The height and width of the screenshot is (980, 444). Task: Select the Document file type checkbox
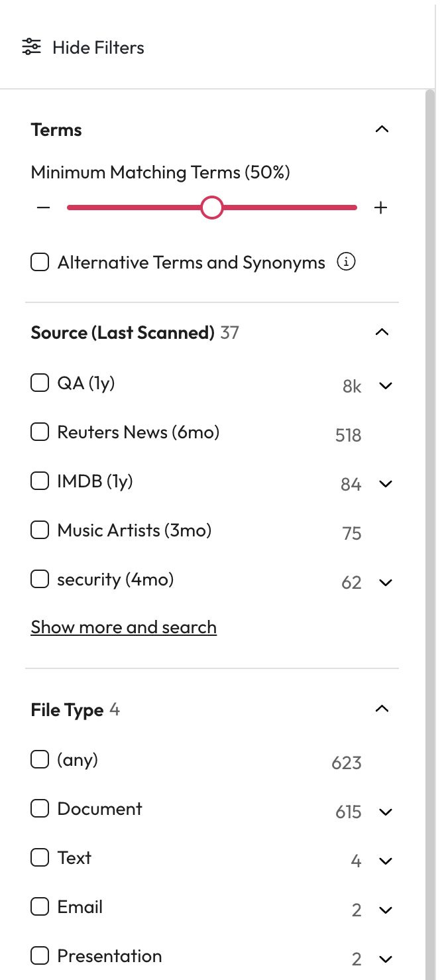click(x=40, y=808)
